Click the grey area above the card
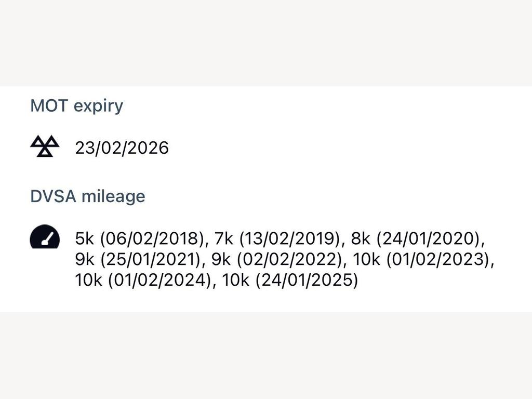 coord(266,43)
